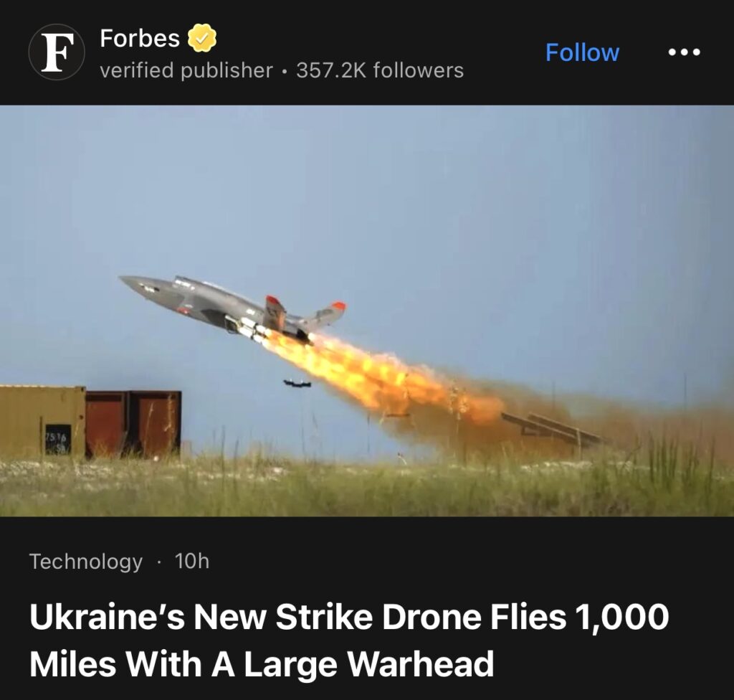Image resolution: width=734 pixels, height=700 pixels.
Task: Open the Ukraine's New Strike Drone headline
Action: pos(349,640)
